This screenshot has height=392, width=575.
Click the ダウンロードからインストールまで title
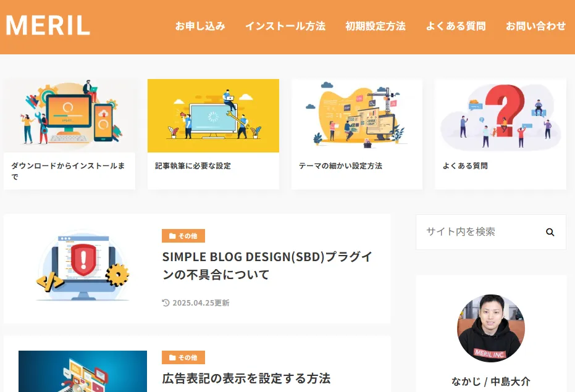(68, 171)
